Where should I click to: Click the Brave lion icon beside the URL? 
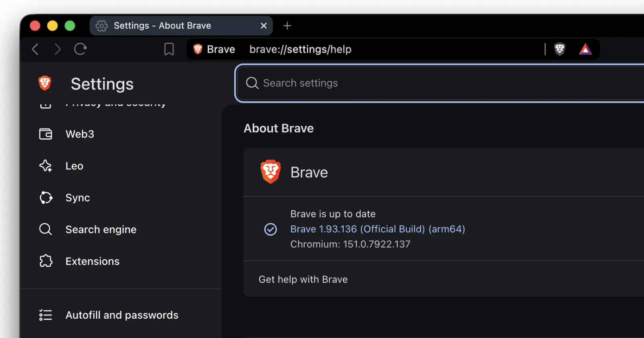(198, 49)
